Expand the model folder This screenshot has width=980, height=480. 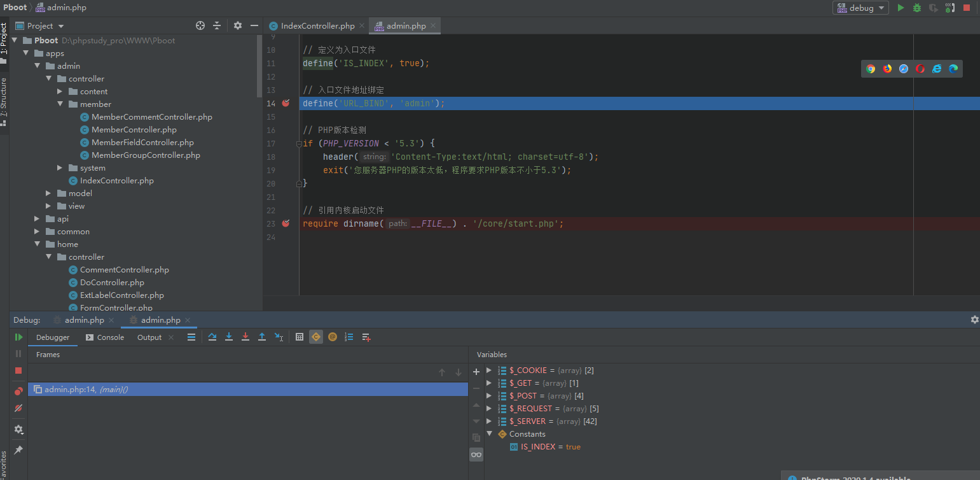48,194
